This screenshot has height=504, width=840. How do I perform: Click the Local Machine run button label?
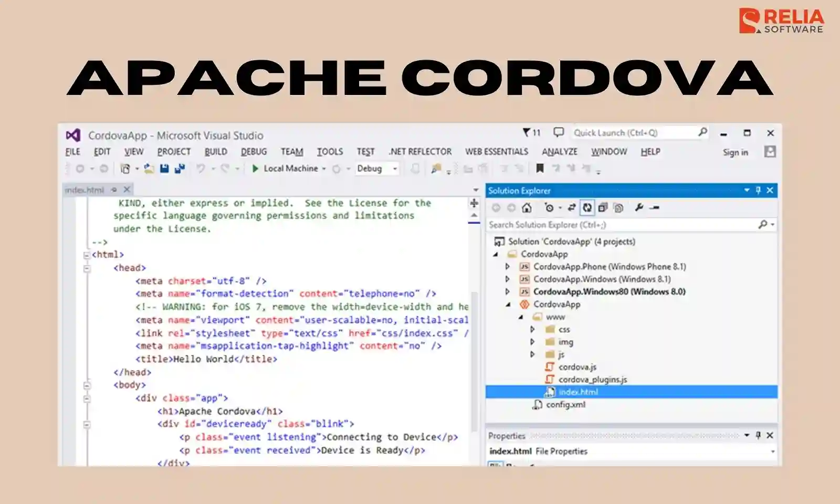[x=290, y=169]
